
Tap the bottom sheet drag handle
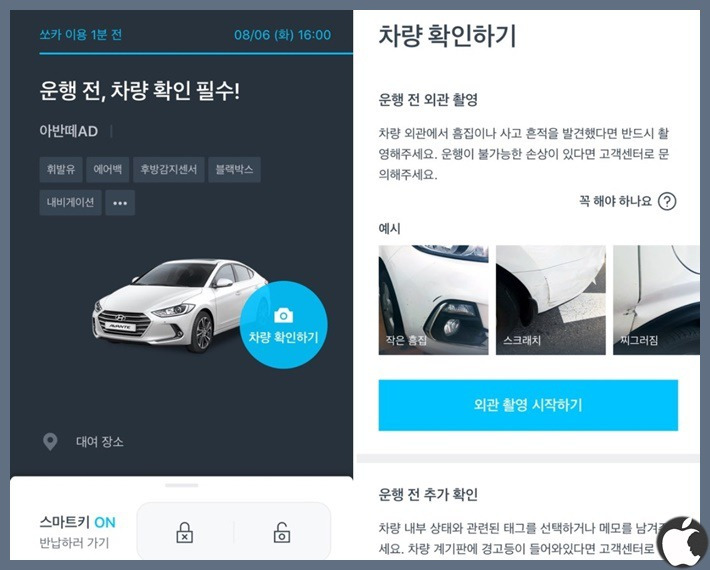[x=182, y=485]
